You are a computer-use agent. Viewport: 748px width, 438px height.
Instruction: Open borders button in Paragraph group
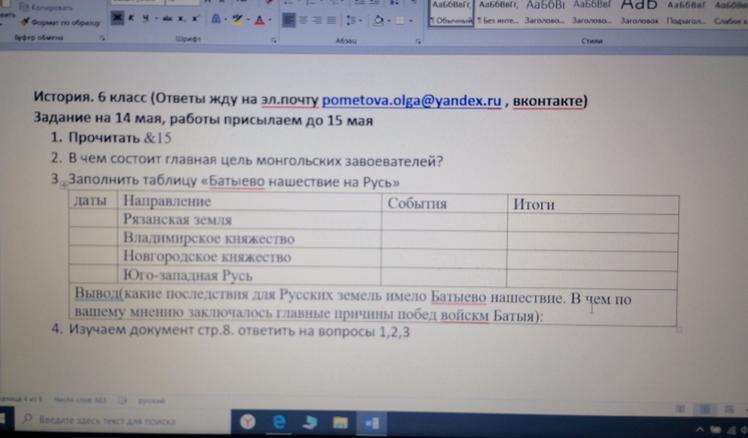(x=400, y=21)
